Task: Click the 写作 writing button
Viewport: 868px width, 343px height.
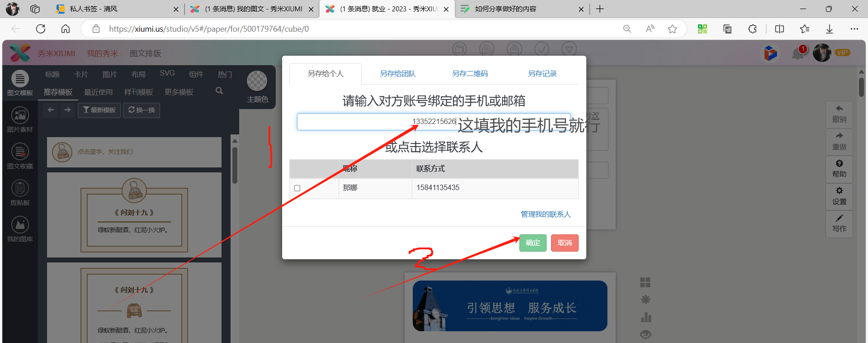Action: [839, 224]
